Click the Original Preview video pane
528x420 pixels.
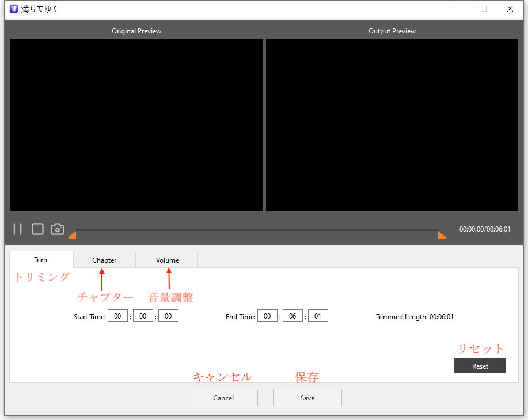point(136,124)
